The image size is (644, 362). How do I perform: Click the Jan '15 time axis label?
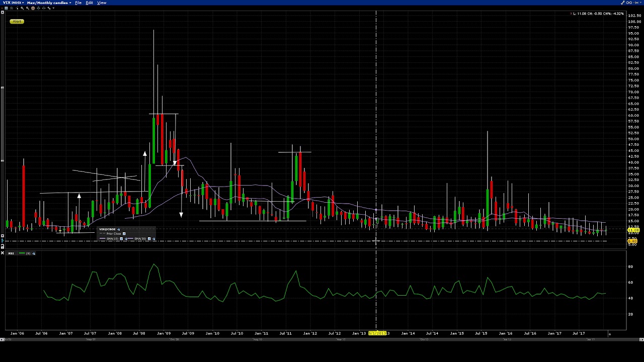(457, 333)
